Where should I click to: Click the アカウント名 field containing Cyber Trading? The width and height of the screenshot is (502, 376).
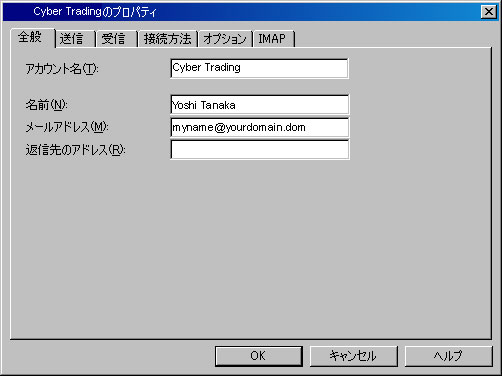click(259, 68)
